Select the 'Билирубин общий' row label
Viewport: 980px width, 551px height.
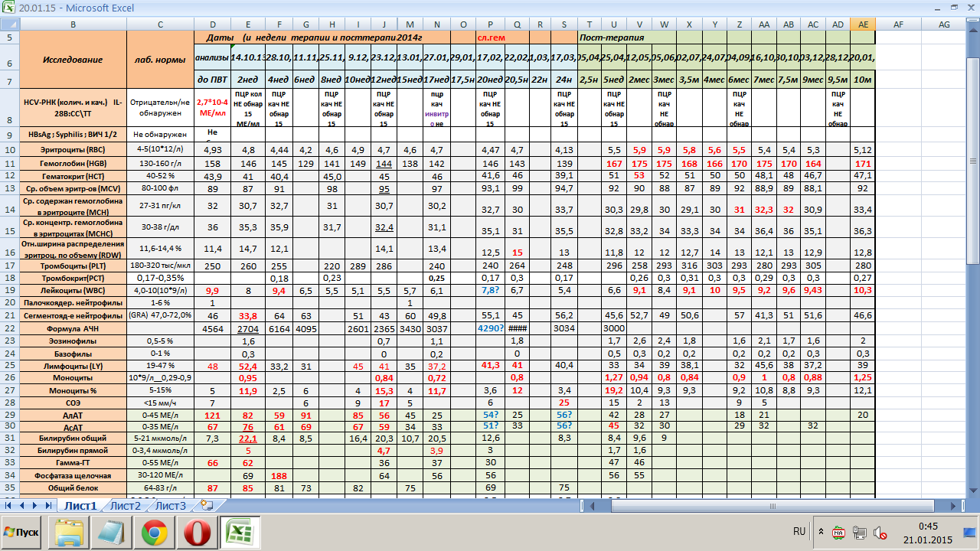point(73,438)
